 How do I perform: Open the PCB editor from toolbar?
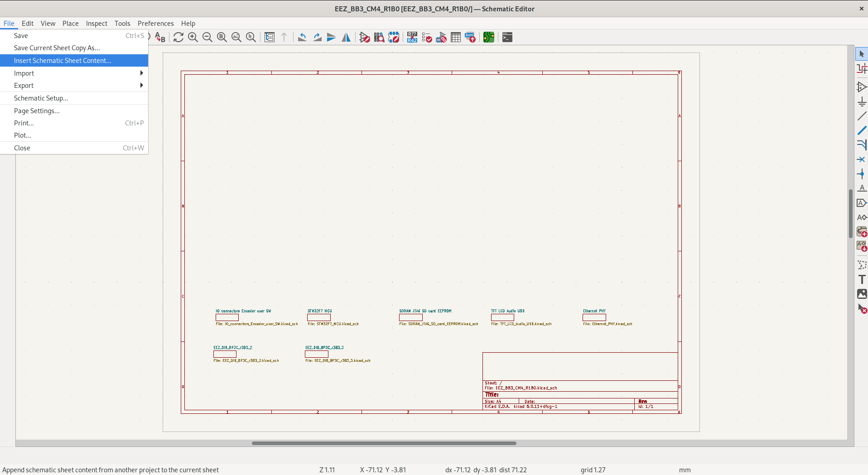(488, 37)
